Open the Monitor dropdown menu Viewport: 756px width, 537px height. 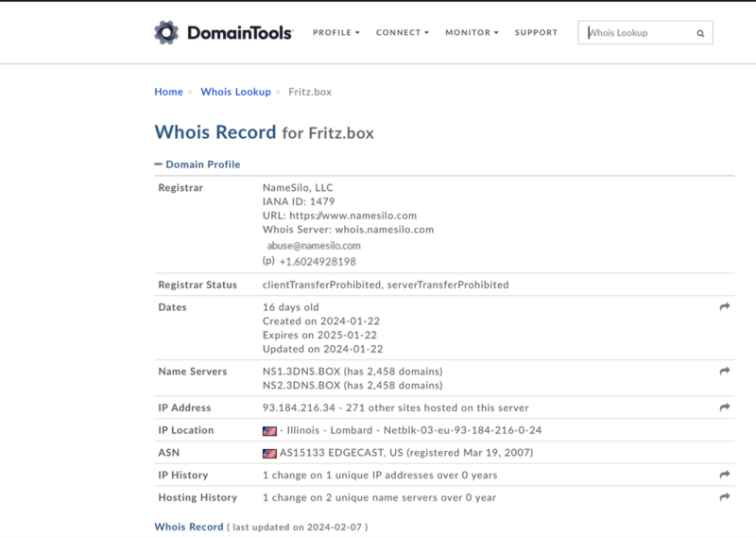pos(472,33)
